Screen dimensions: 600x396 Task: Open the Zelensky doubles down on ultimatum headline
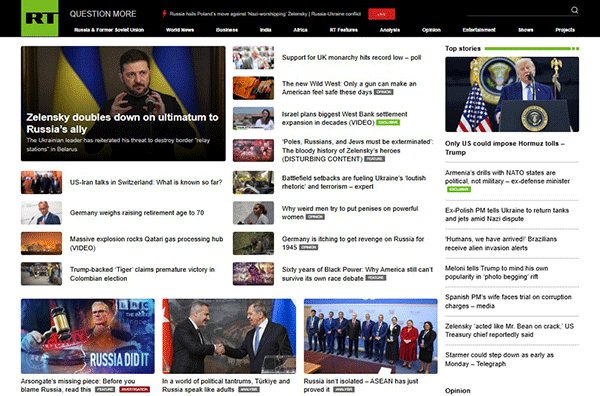click(x=122, y=123)
